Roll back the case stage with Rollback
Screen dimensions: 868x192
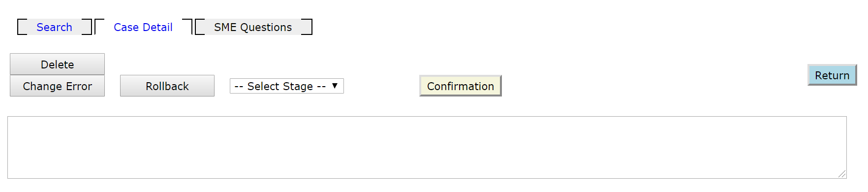click(x=167, y=86)
